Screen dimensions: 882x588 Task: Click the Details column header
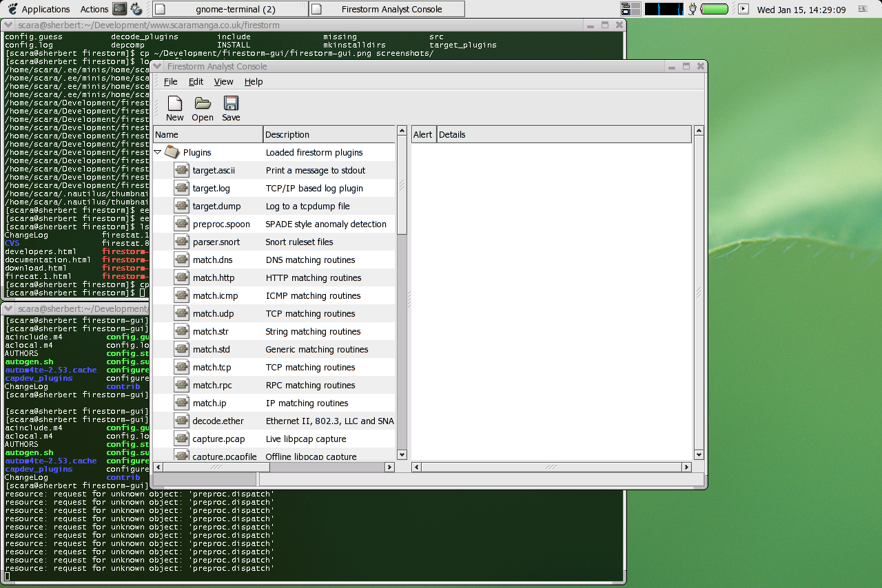[564, 134]
